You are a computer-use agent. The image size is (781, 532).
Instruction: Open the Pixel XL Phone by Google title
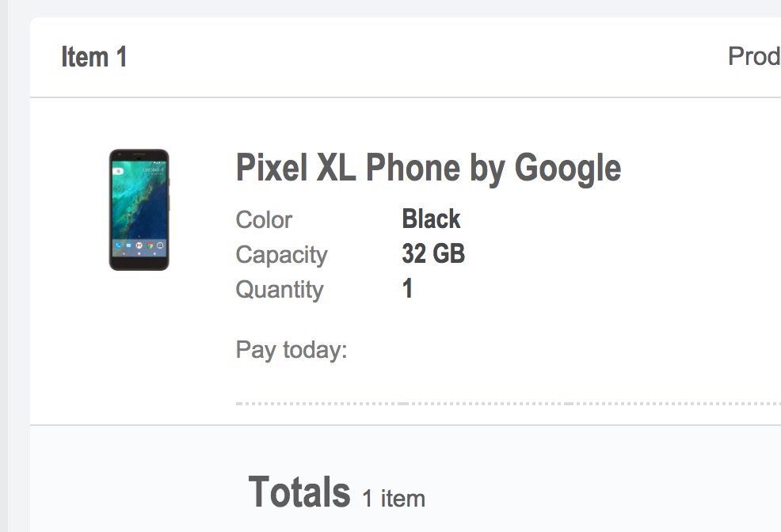(x=428, y=169)
